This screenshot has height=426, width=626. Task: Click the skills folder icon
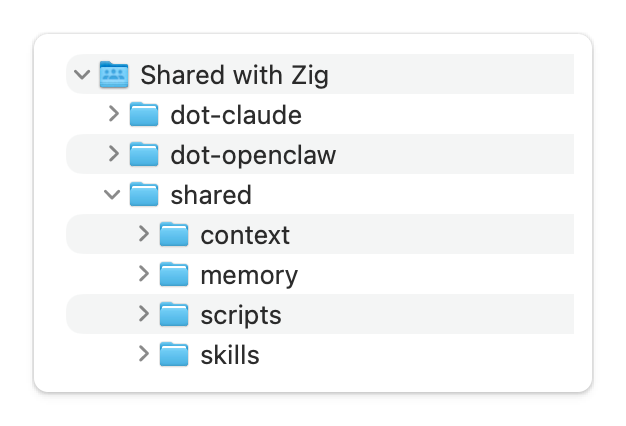(174, 355)
